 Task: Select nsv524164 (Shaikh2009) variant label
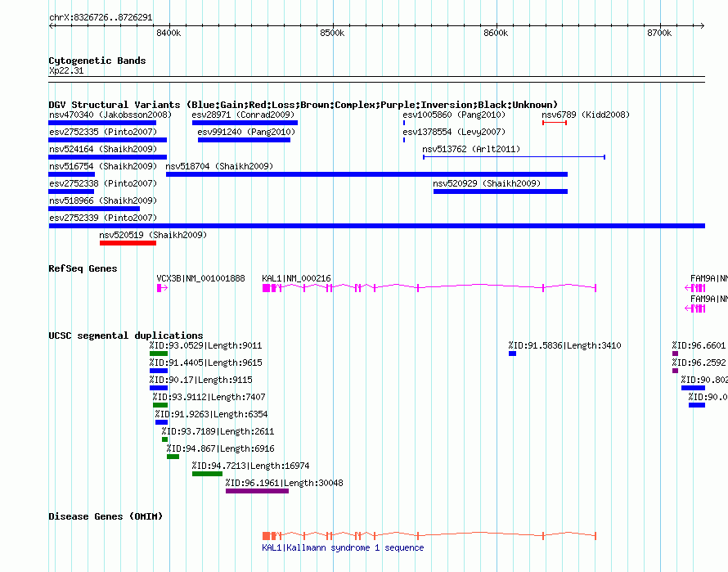103,149
